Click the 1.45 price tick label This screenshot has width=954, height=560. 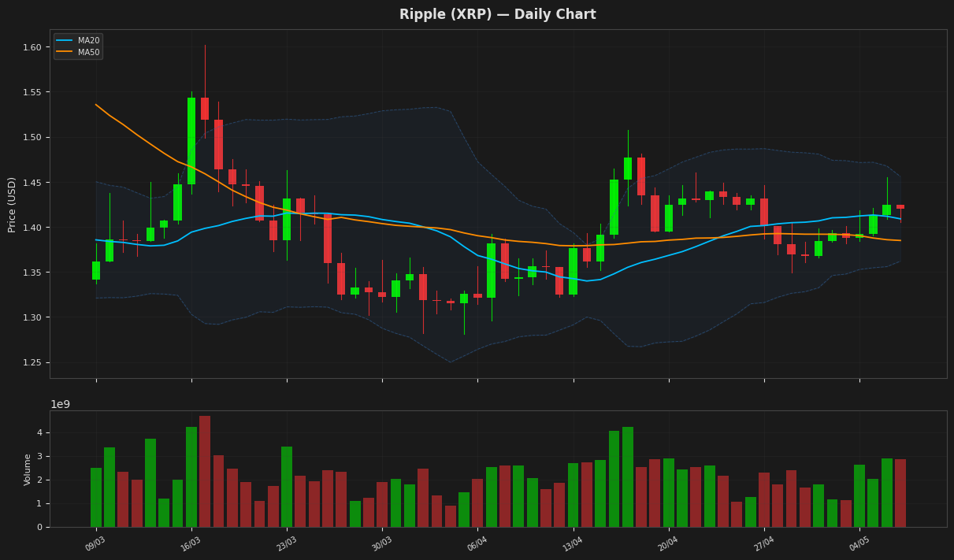coord(32,183)
